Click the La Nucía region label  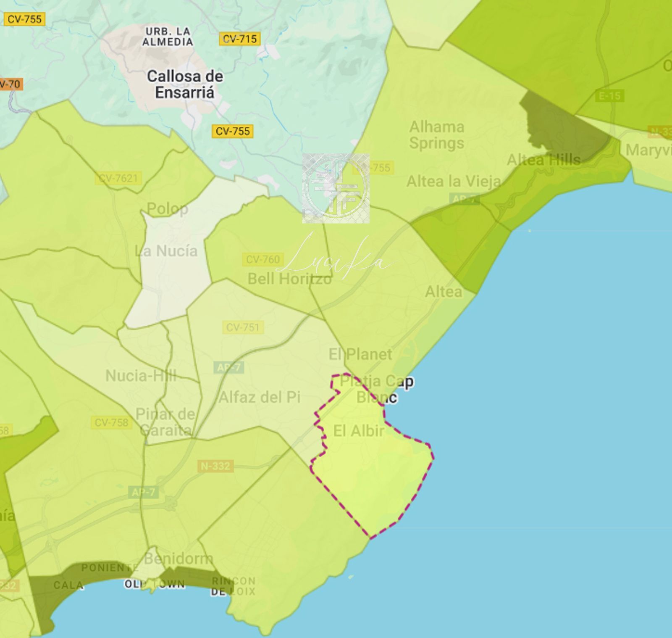pos(166,251)
